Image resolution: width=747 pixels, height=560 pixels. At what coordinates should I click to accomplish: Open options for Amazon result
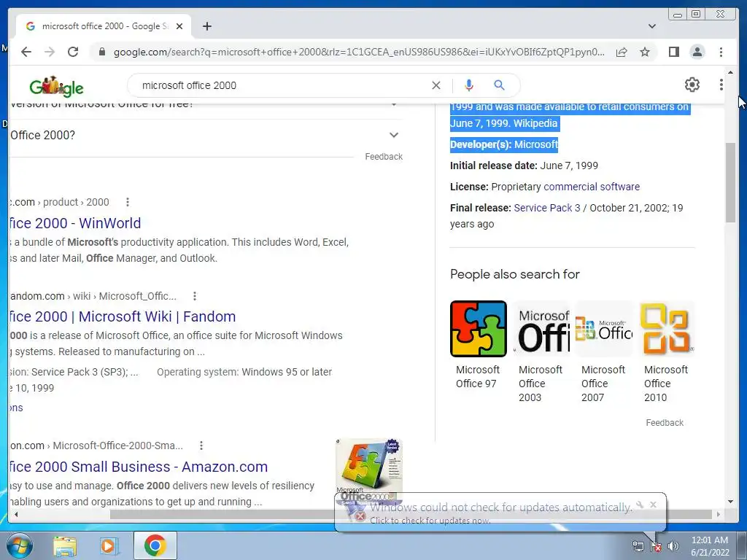click(x=201, y=446)
